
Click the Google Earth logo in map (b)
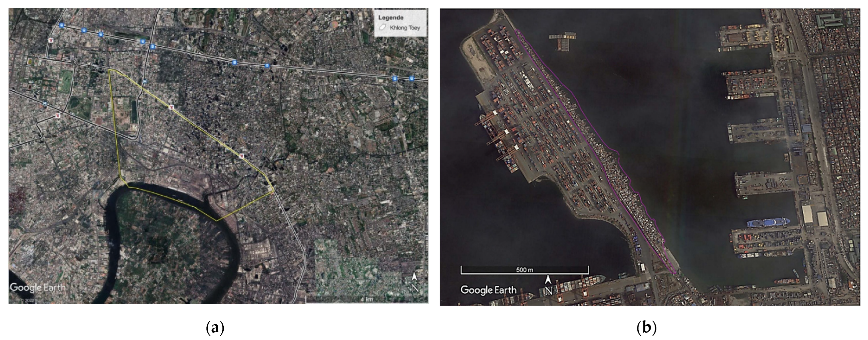[488, 290]
